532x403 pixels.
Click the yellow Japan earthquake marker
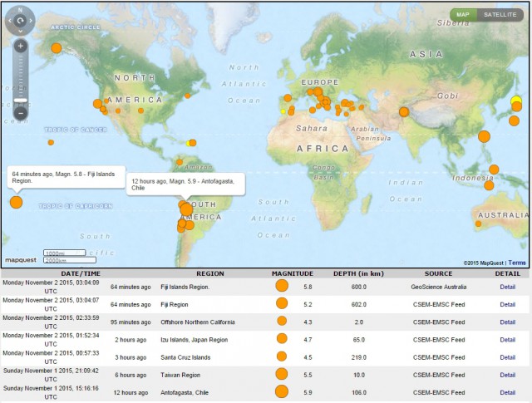click(516, 100)
